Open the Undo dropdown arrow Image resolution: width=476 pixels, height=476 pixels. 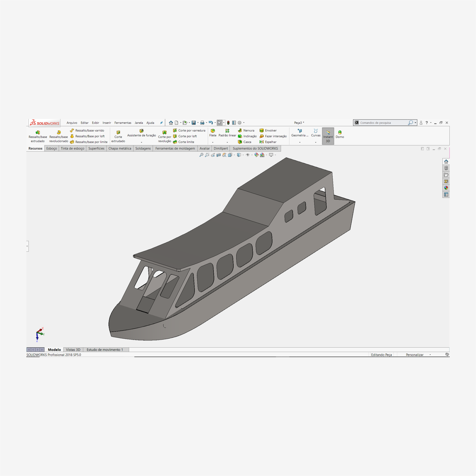click(x=215, y=123)
